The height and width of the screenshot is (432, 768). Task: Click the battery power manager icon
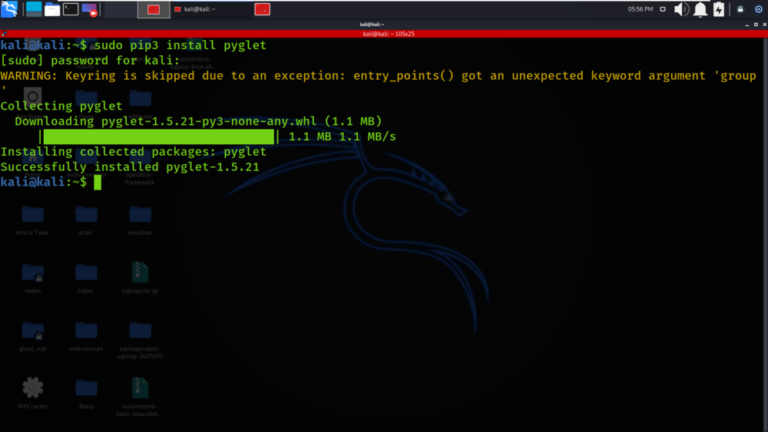[x=718, y=10]
